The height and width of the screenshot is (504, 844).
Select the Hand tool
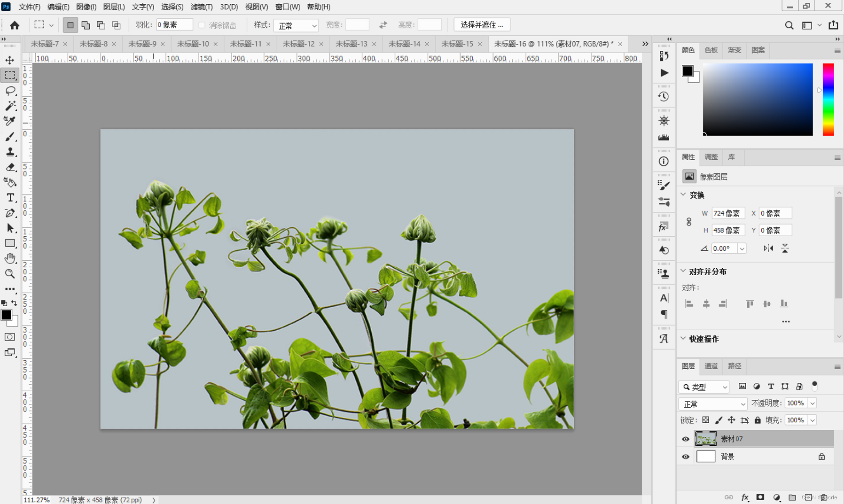coord(10,258)
